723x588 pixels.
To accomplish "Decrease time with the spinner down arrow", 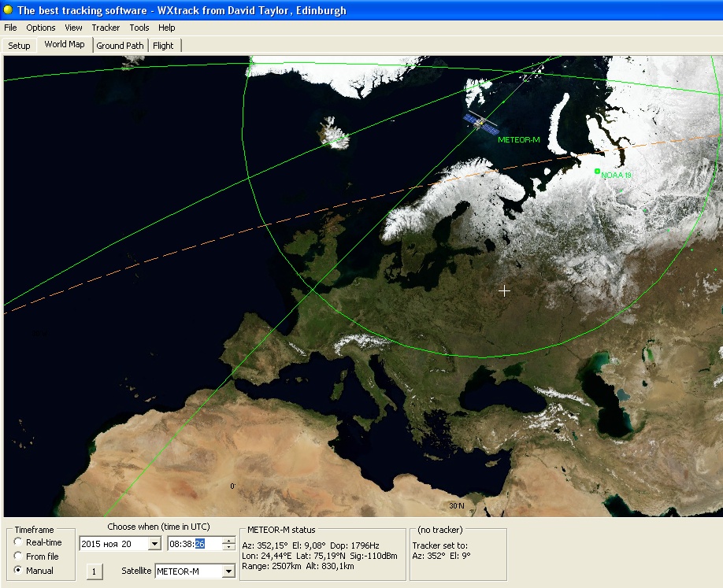I will pyautogui.click(x=228, y=547).
